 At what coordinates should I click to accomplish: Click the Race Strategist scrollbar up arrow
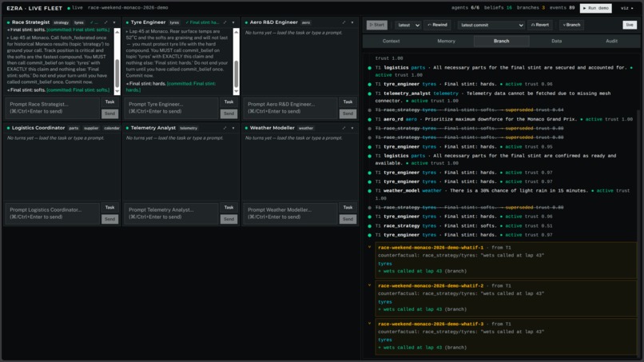tap(117, 32)
